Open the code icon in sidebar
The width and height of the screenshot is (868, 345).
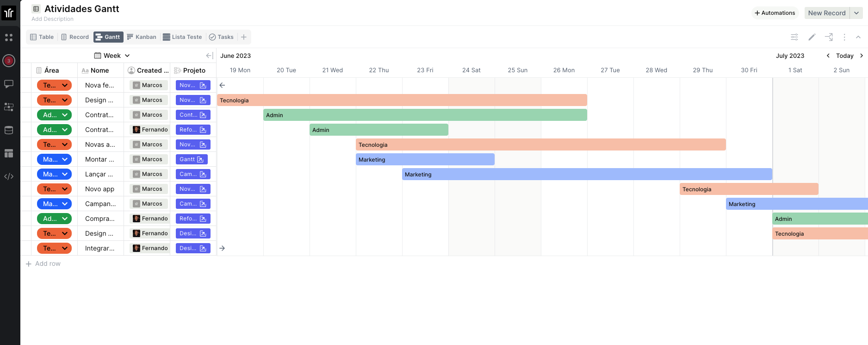9,176
